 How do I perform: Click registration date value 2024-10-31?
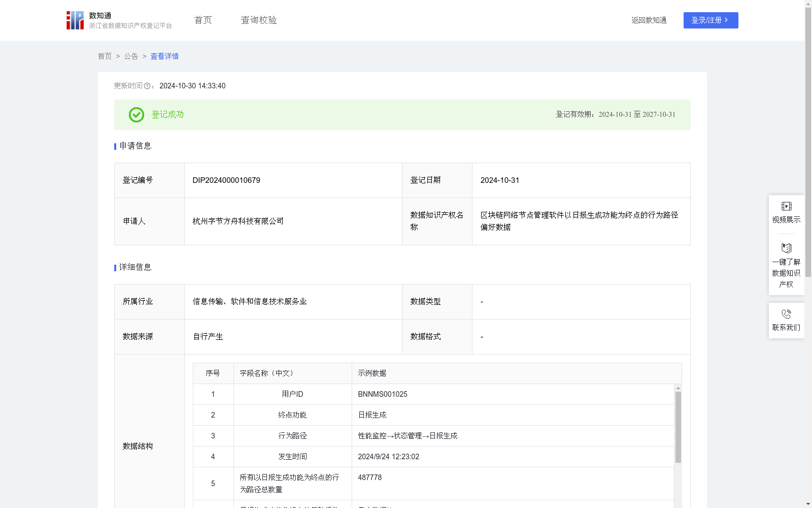(500, 180)
